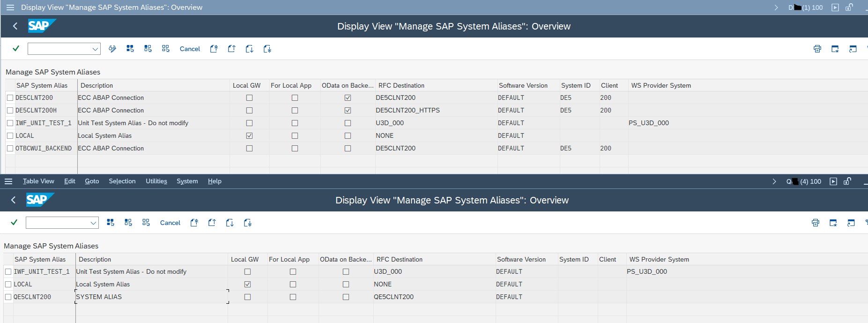Click Cancel in bottom window toolbar

(x=170, y=223)
